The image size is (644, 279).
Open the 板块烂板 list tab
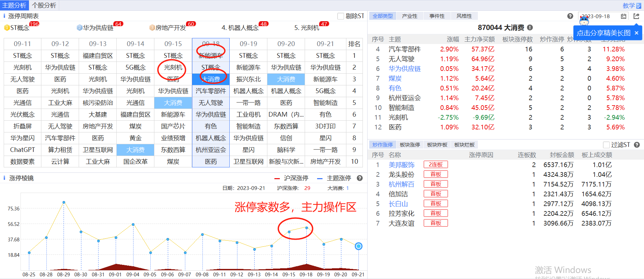click(464, 145)
